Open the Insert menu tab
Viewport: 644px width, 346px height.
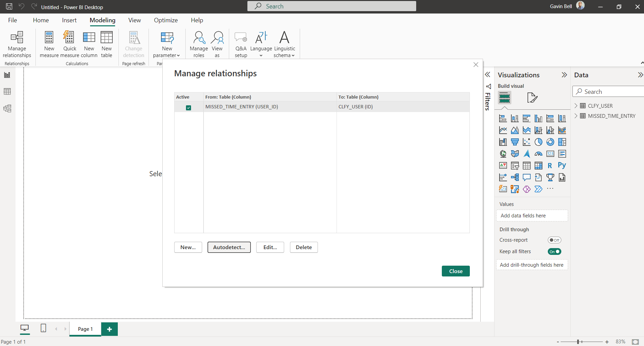tap(69, 20)
